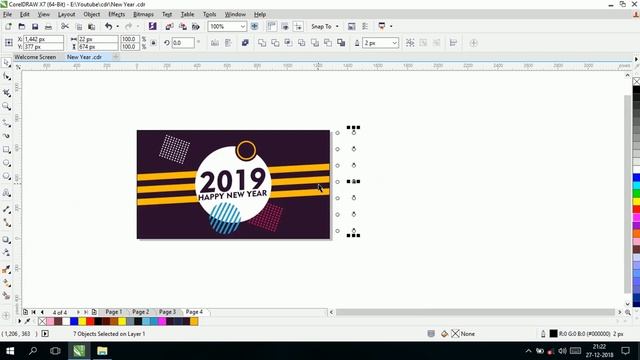Open the zoom level 100% dropdown
The image size is (640, 360).
pyautogui.click(x=242, y=27)
